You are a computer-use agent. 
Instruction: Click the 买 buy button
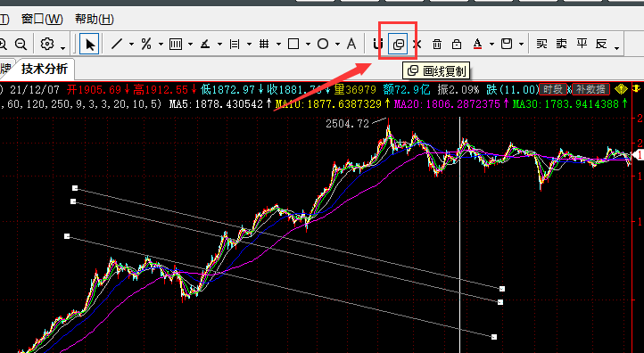[x=541, y=44]
